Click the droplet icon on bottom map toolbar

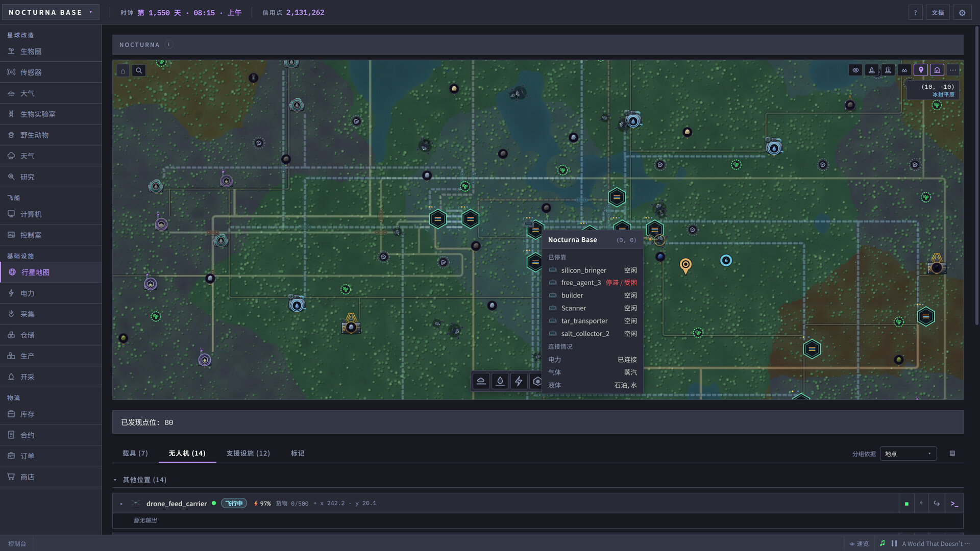point(500,381)
